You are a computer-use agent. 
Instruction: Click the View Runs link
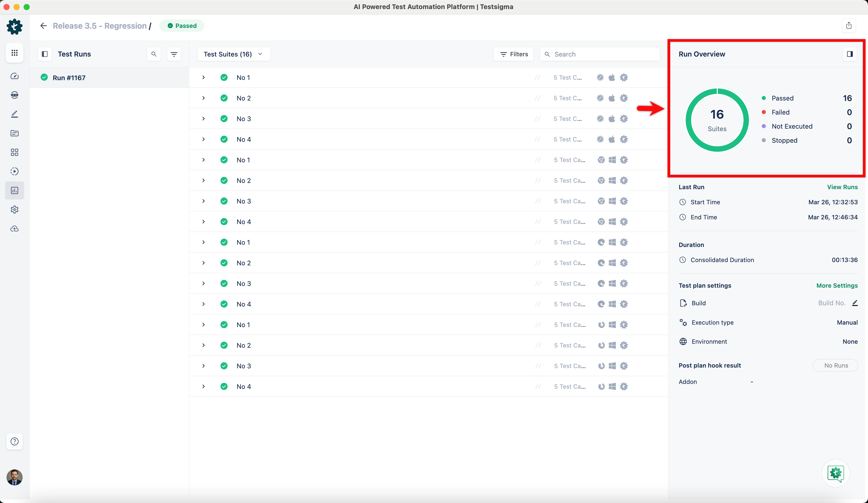(x=842, y=187)
